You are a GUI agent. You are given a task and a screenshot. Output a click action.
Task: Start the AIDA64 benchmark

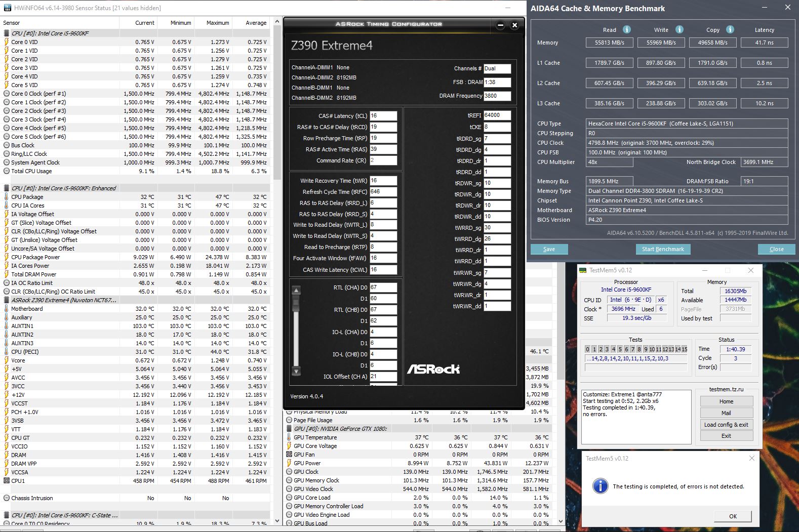point(663,249)
